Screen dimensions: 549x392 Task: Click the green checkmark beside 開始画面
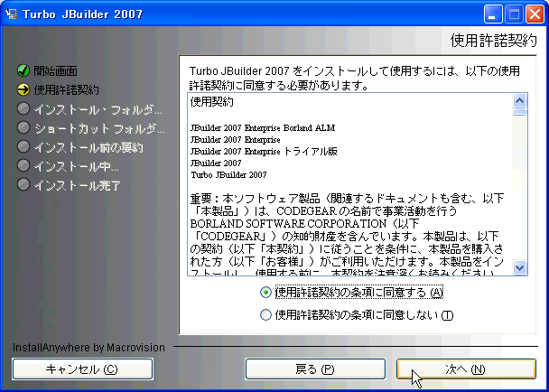point(23,70)
